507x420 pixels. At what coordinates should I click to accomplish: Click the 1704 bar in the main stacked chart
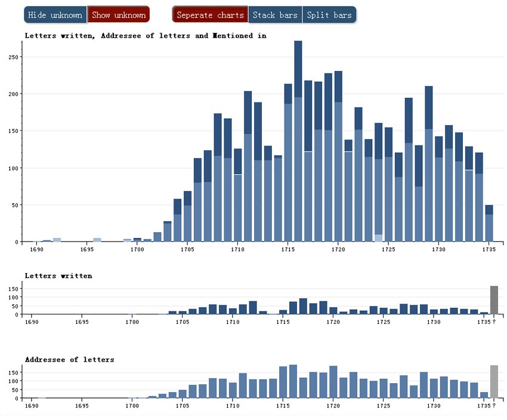pos(178,220)
